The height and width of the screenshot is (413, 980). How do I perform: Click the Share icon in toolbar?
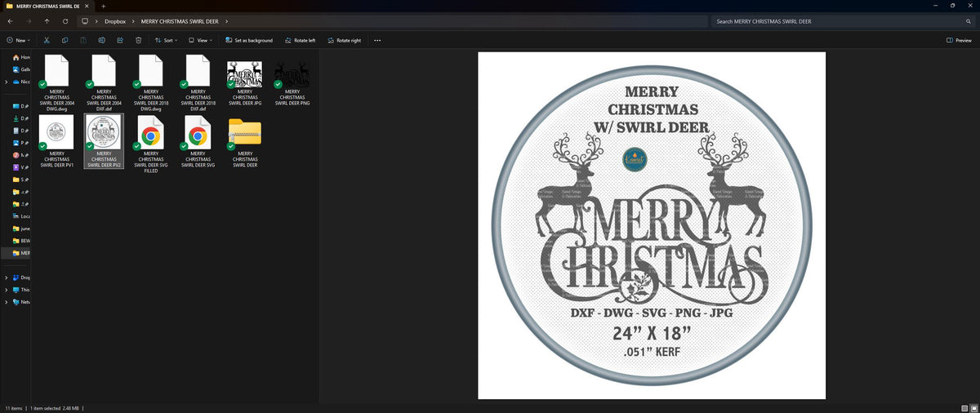coord(120,40)
